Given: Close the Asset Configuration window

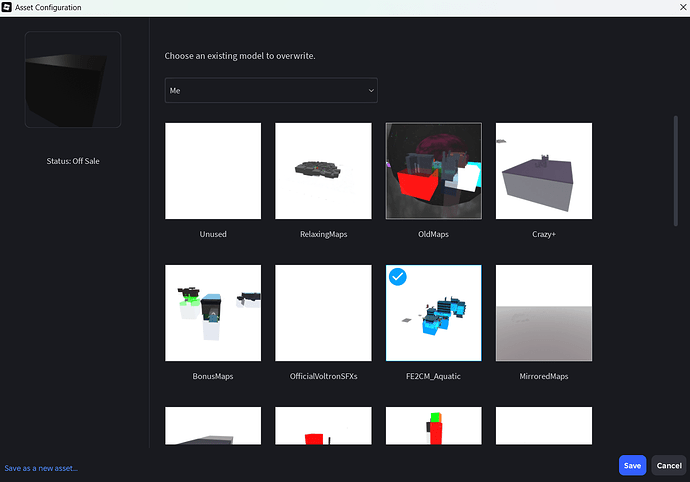Looking at the screenshot, I should point(683,7).
